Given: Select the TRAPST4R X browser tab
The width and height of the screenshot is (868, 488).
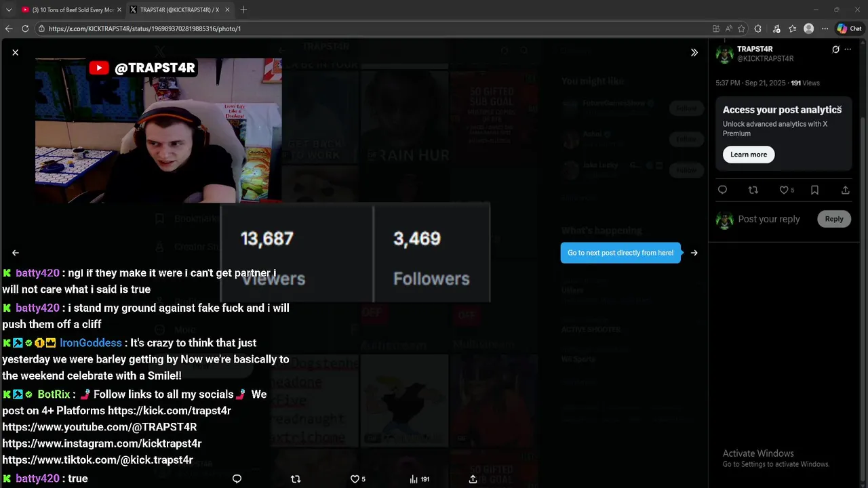Looking at the screenshot, I should (178, 9).
